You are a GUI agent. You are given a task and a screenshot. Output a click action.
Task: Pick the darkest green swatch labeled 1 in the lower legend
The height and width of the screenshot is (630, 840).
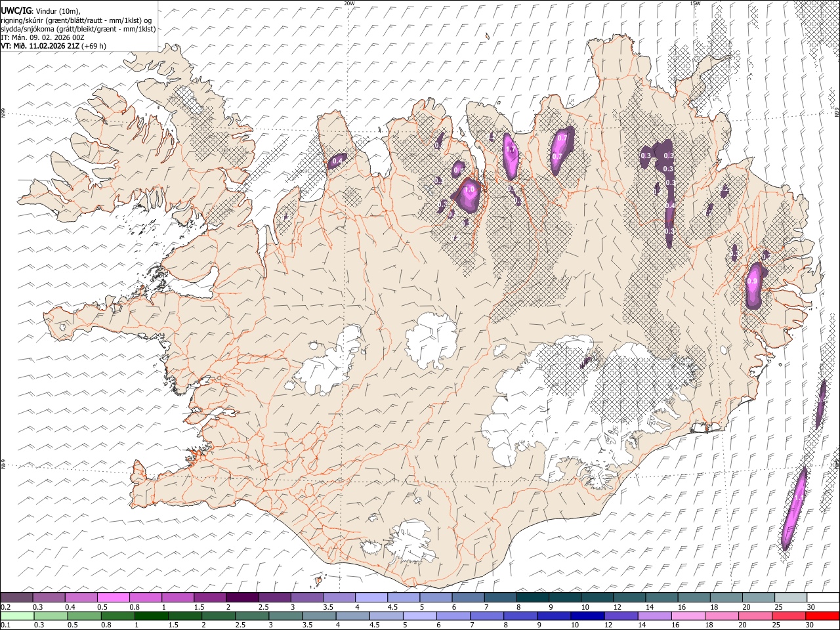151,616
